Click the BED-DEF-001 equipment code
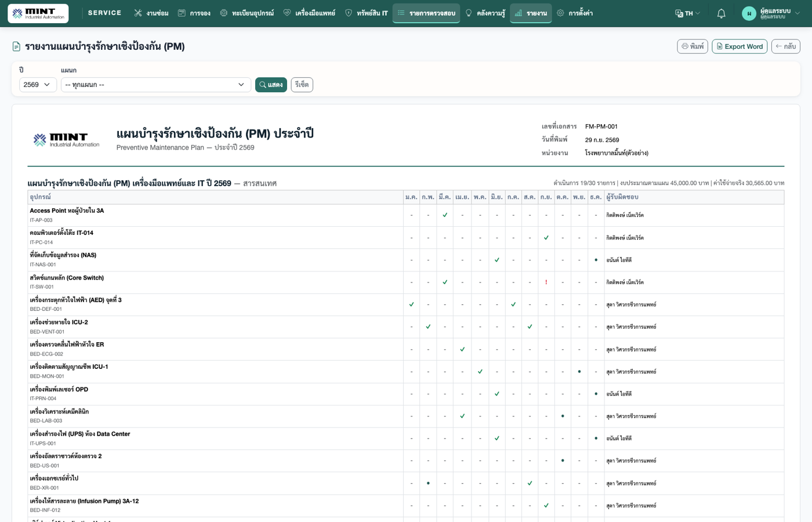The image size is (812, 522). [46, 309]
